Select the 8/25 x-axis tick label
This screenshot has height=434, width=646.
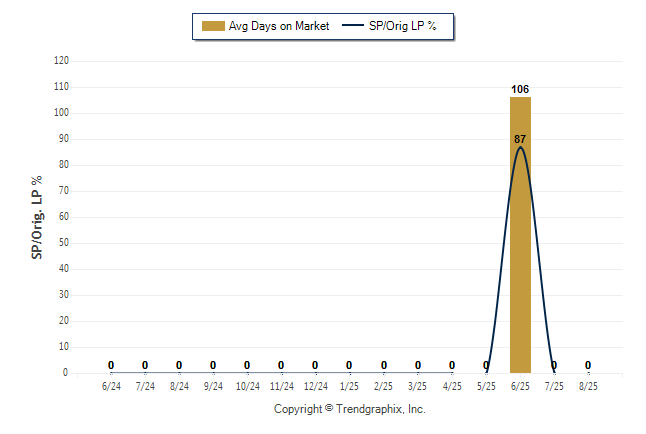[x=588, y=387]
